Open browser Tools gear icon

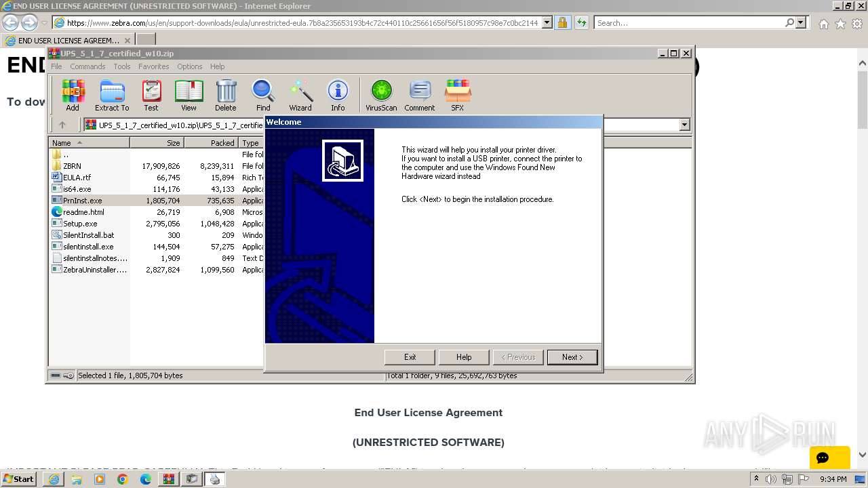(857, 24)
